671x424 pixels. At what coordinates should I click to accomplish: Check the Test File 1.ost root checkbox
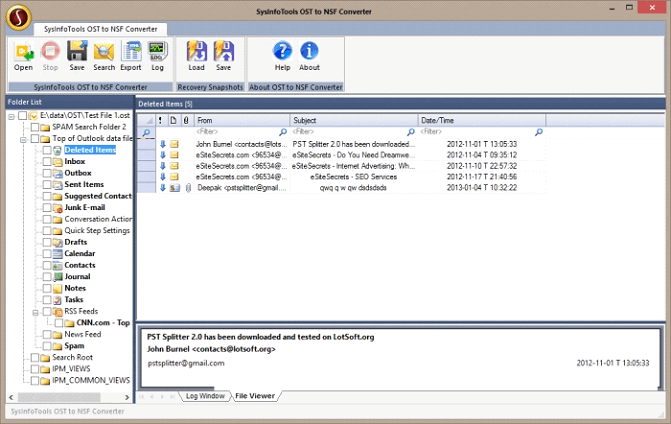click(23, 116)
